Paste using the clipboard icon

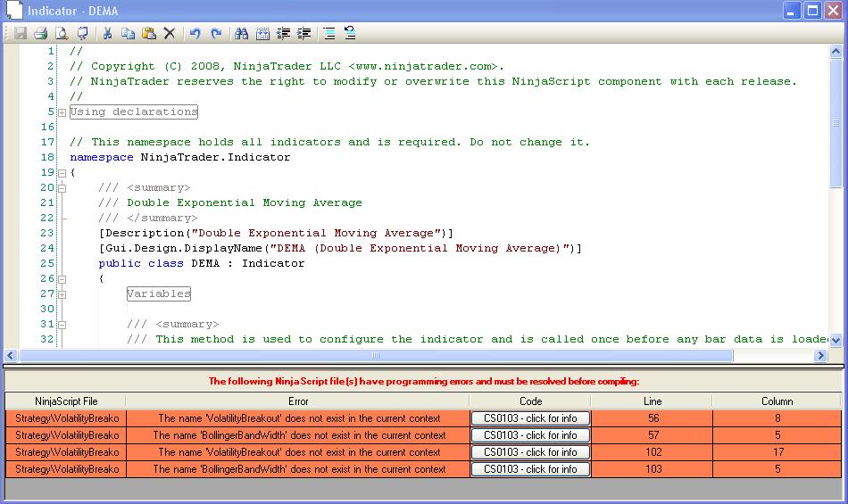149,34
